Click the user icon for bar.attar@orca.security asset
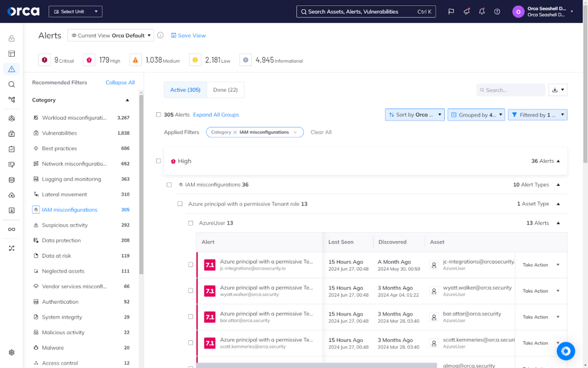The image size is (588, 368). pyautogui.click(x=434, y=317)
